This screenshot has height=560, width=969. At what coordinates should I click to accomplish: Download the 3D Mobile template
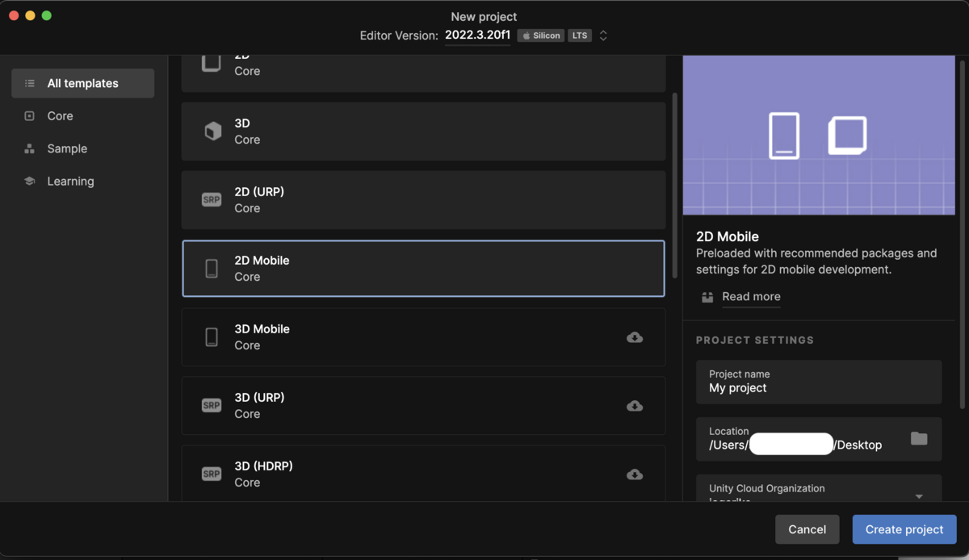(x=635, y=337)
